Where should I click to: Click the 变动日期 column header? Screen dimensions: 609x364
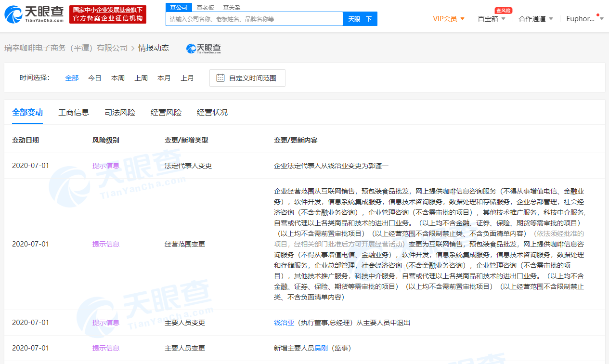pos(26,140)
